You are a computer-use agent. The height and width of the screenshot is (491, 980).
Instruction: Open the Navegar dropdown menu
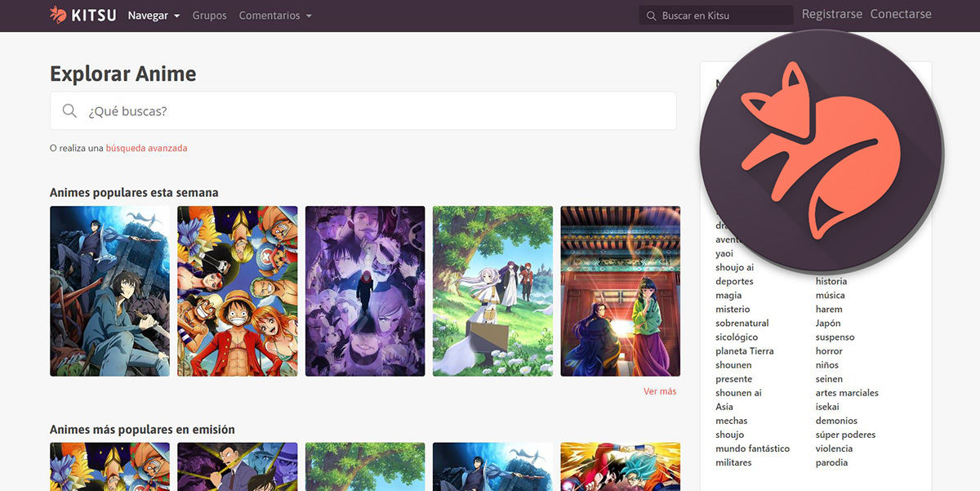click(x=154, y=16)
